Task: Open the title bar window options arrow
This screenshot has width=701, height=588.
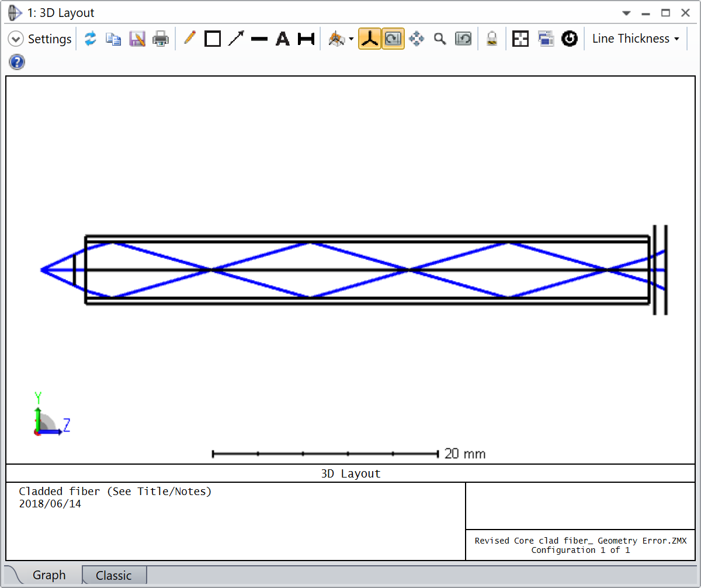Action: (x=626, y=13)
